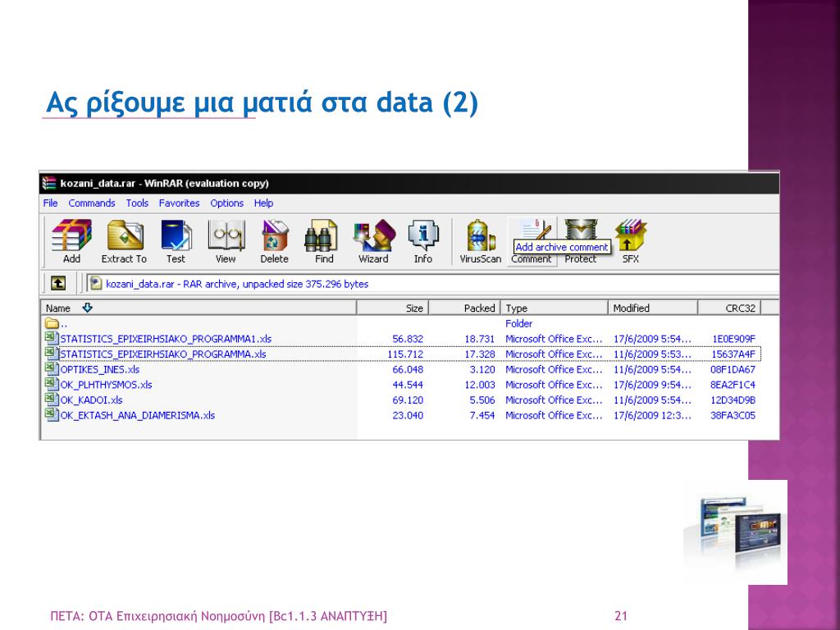Open the Favorites menu
Screen dimensions: 840x630
tap(179, 203)
